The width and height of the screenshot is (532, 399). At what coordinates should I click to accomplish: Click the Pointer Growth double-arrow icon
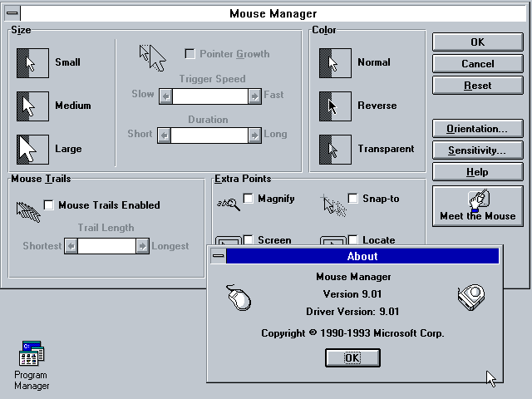(x=153, y=58)
